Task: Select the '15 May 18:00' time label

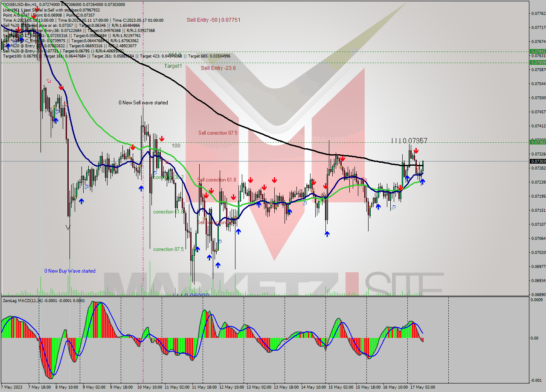Action: point(368,387)
